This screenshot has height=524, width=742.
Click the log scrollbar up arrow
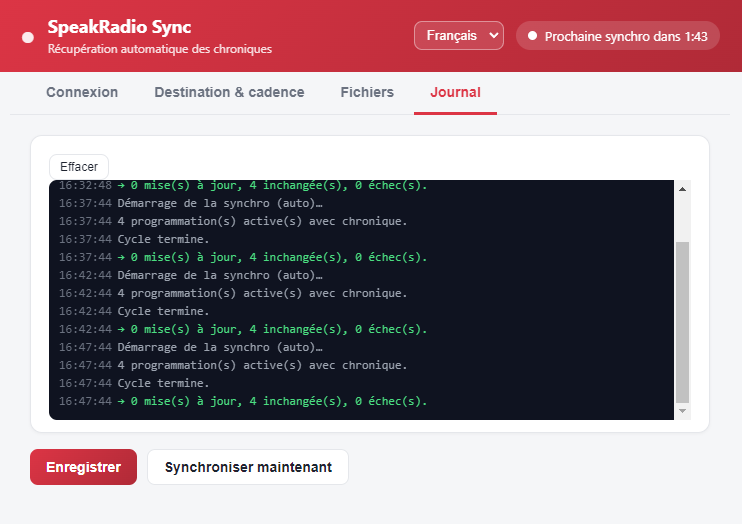[x=682, y=189]
